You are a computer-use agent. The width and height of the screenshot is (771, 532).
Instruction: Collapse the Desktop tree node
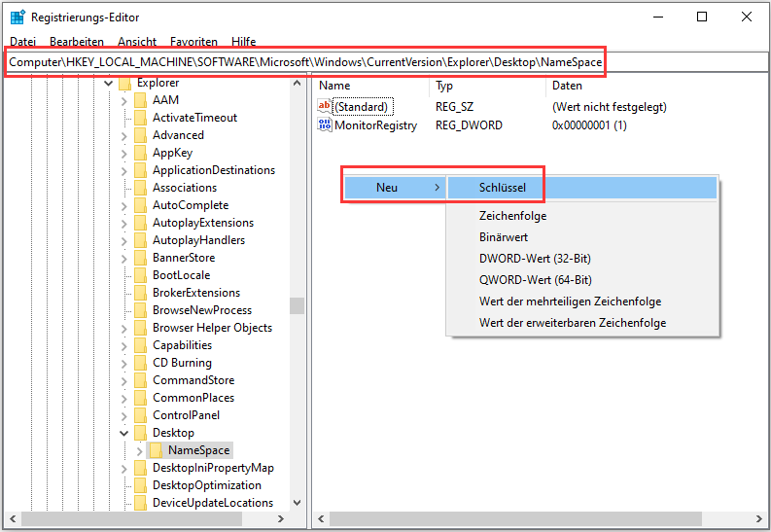[x=123, y=433]
